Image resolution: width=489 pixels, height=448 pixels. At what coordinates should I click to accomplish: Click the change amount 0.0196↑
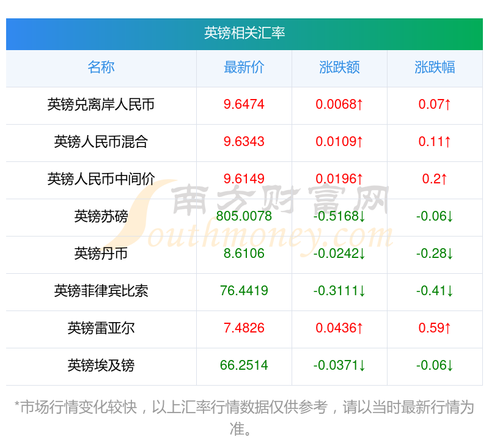(x=339, y=179)
